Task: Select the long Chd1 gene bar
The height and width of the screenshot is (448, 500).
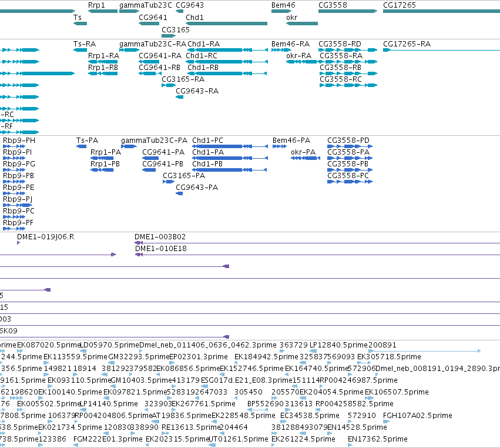Action: pos(226,24)
